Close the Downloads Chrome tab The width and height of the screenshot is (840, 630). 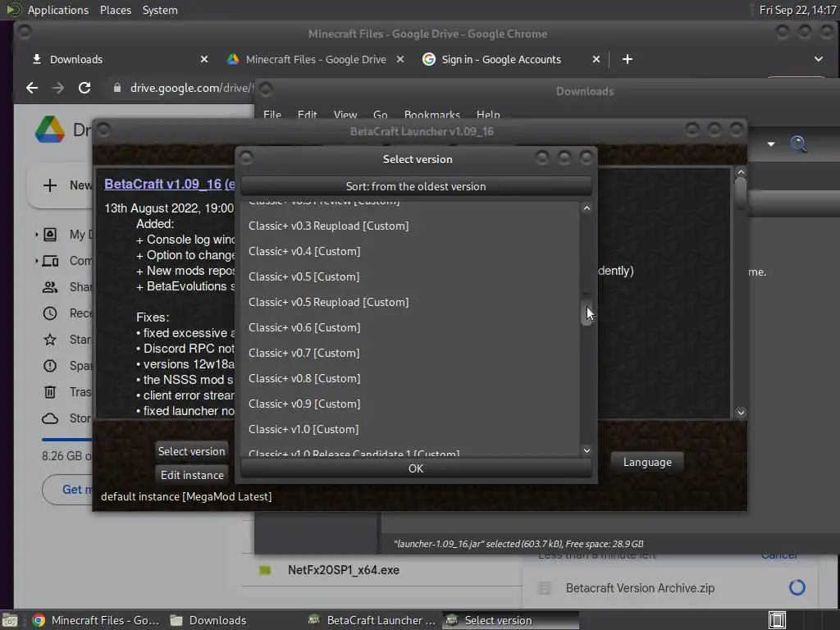click(204, 59)
